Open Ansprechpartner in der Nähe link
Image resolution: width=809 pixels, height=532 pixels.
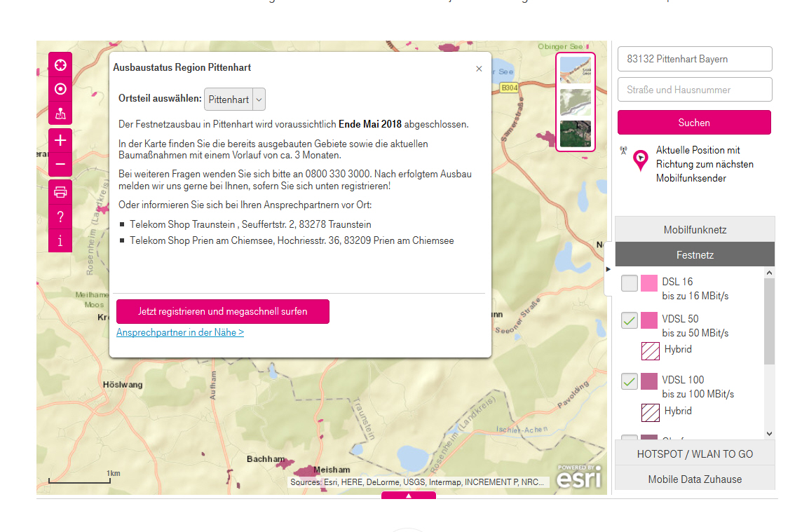coord(180,332)
